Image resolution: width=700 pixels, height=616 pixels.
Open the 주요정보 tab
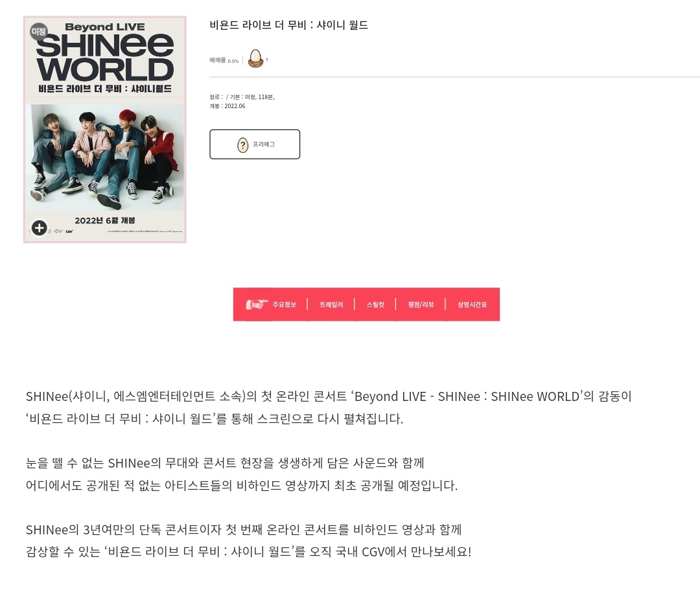(285, 304)
